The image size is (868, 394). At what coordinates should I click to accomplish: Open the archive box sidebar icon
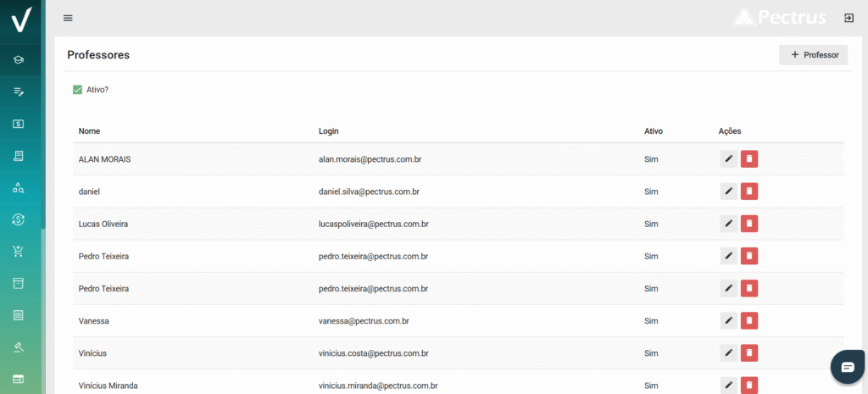19,283
